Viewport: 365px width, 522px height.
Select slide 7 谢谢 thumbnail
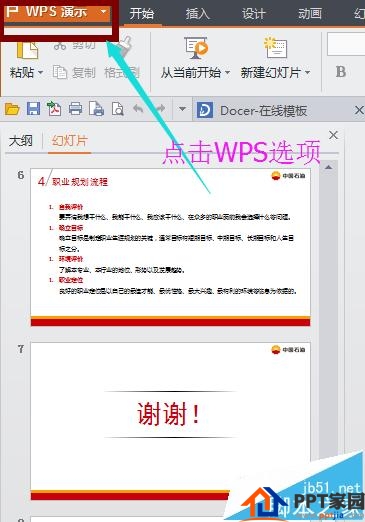pos(170,421)
